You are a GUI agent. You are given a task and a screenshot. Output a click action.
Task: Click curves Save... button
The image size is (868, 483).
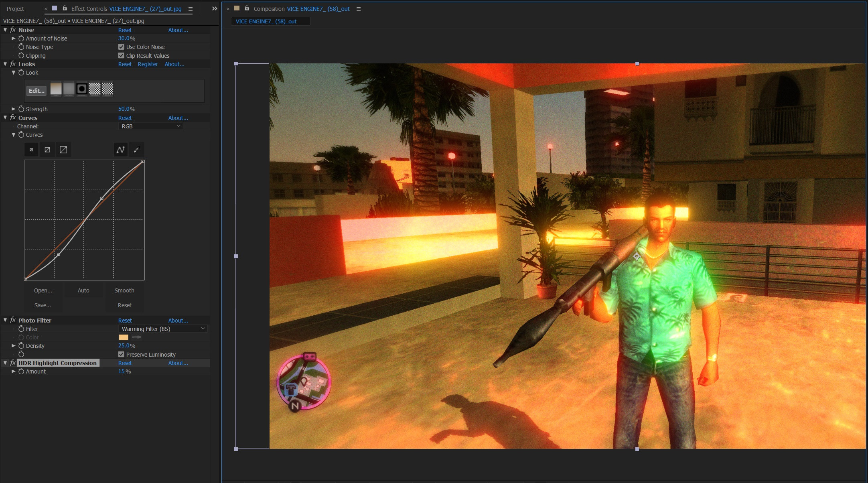(x=43, y=305)
